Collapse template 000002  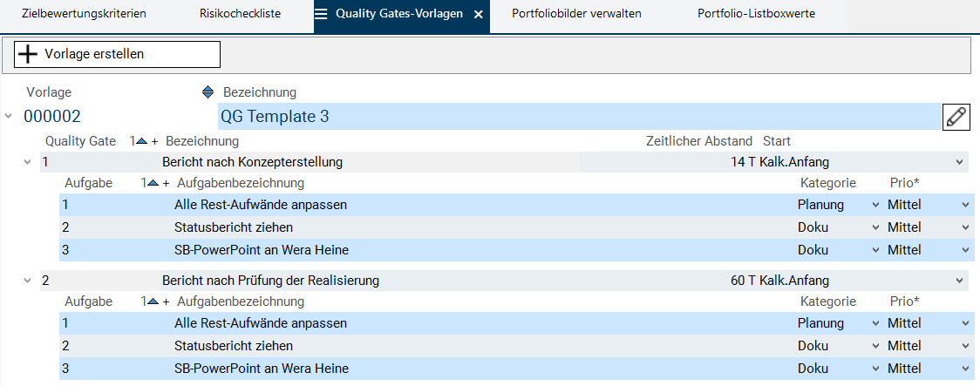point(9,116)
